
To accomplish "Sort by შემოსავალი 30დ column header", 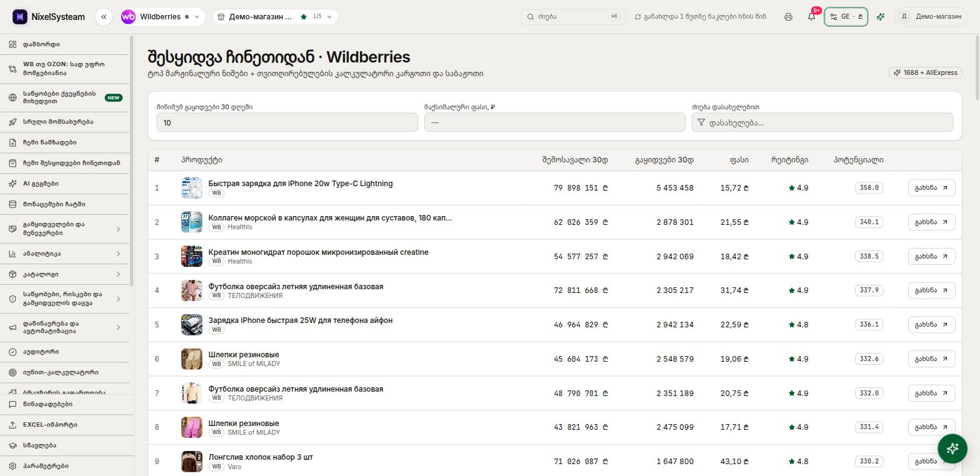I will point(575,160).
